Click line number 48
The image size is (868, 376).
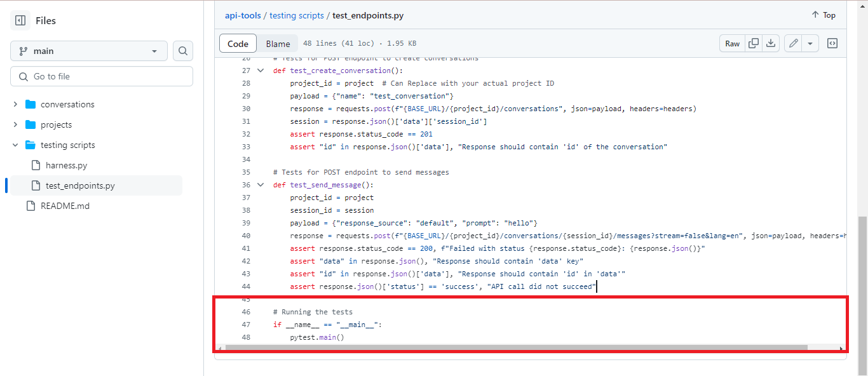coord(246,337)
